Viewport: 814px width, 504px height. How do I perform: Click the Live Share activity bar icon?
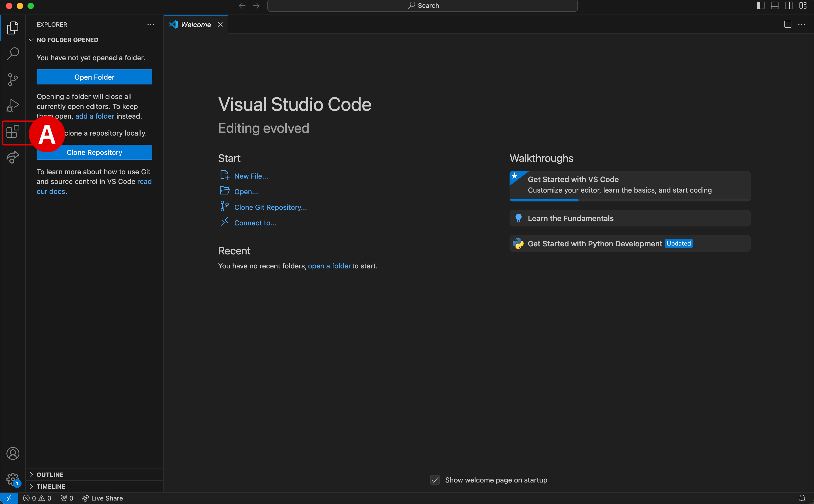point(13,157)
